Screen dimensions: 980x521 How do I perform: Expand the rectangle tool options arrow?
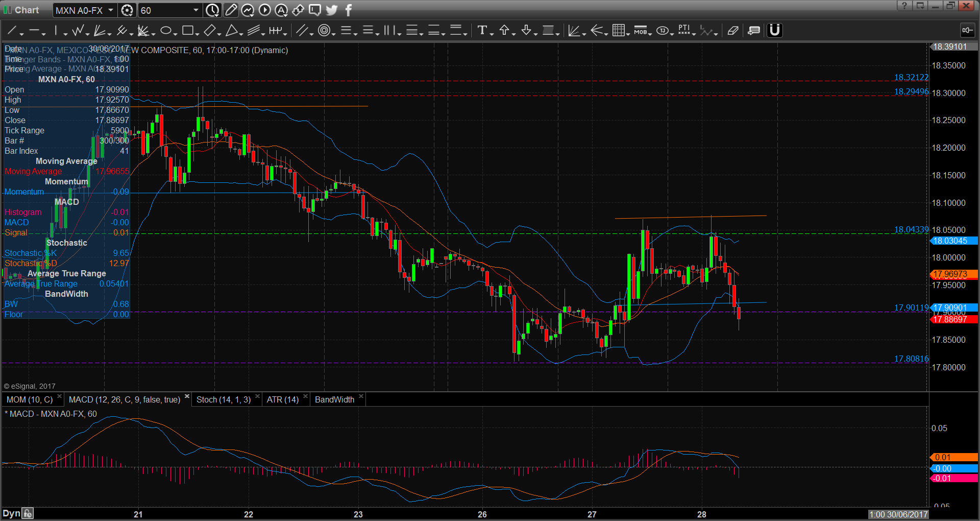point(197,34)
